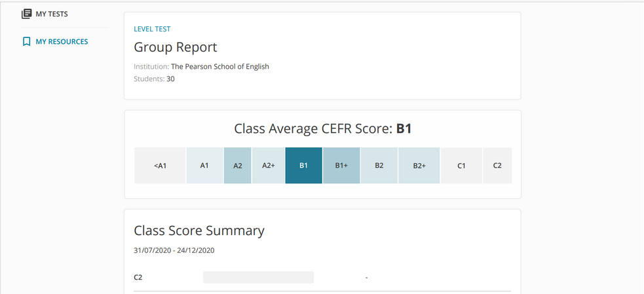Viewport: 644px width, 294px height.
Task: Click the Group Report heading
Action: 176,48
